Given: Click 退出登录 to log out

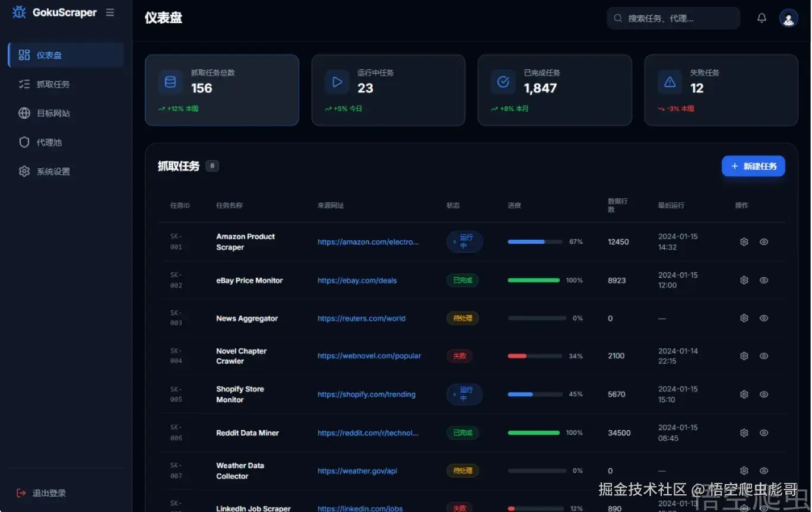Looking at the screenshot, I should tap(42, 493).
